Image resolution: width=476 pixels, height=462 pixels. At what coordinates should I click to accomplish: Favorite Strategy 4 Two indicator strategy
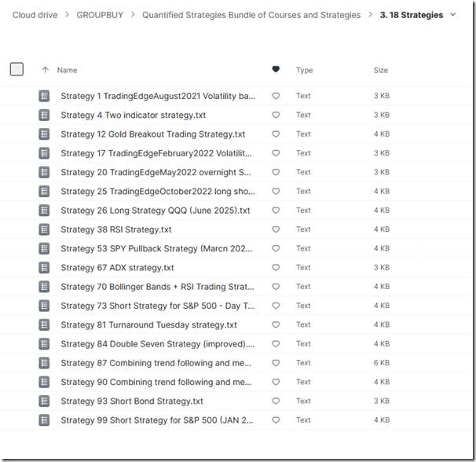tap(276, 115)
